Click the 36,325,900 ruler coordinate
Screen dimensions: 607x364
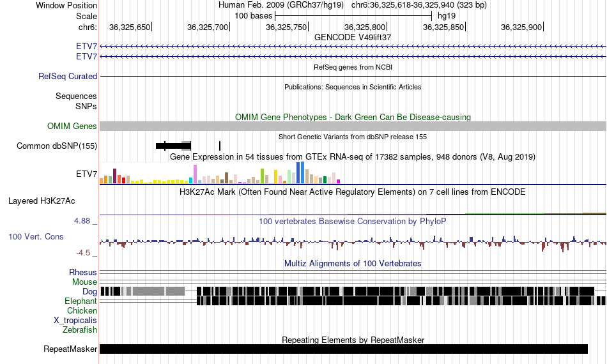(x=521, y=27)
